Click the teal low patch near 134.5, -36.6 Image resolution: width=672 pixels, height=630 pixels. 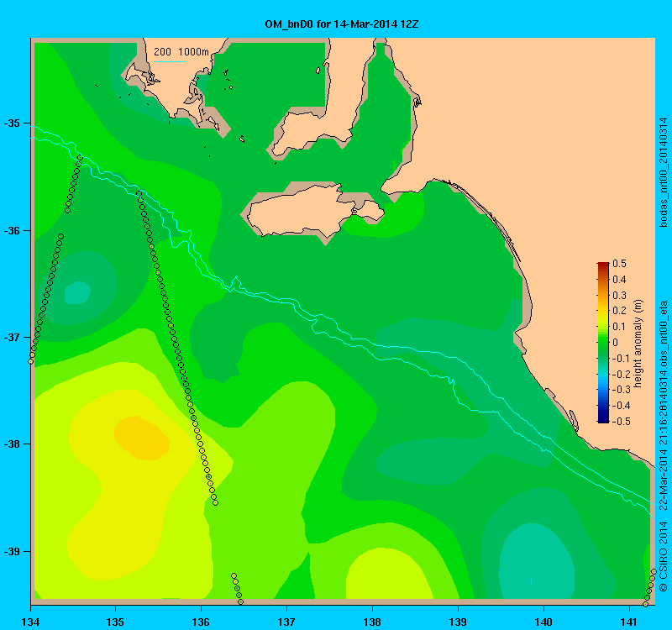click(77, 292)
